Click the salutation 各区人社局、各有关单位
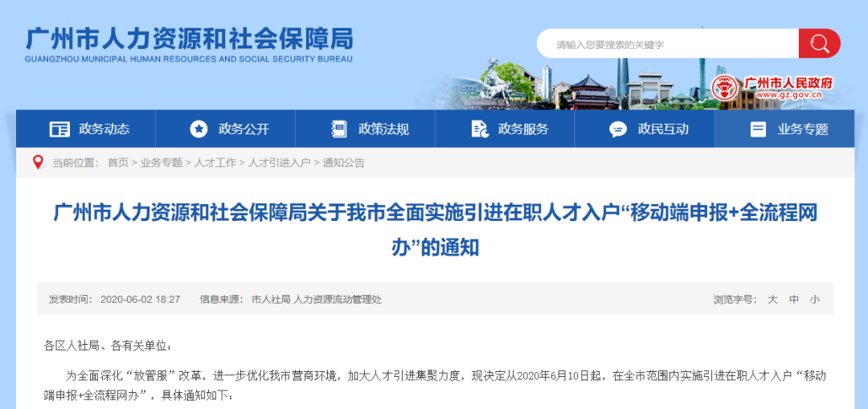 (108, 346)
